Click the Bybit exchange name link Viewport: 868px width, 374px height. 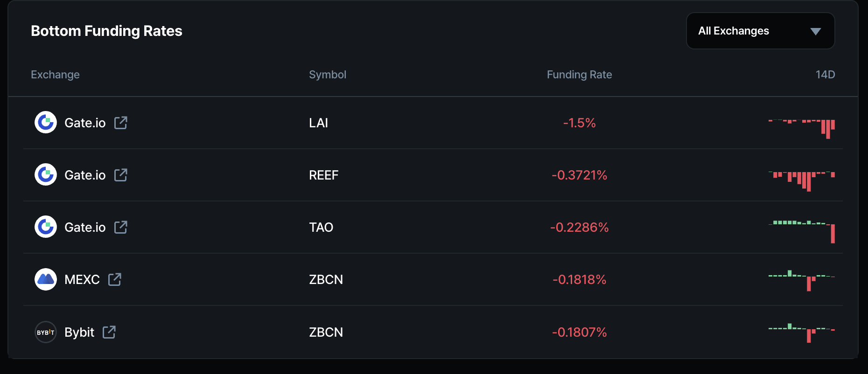[79, 332]
